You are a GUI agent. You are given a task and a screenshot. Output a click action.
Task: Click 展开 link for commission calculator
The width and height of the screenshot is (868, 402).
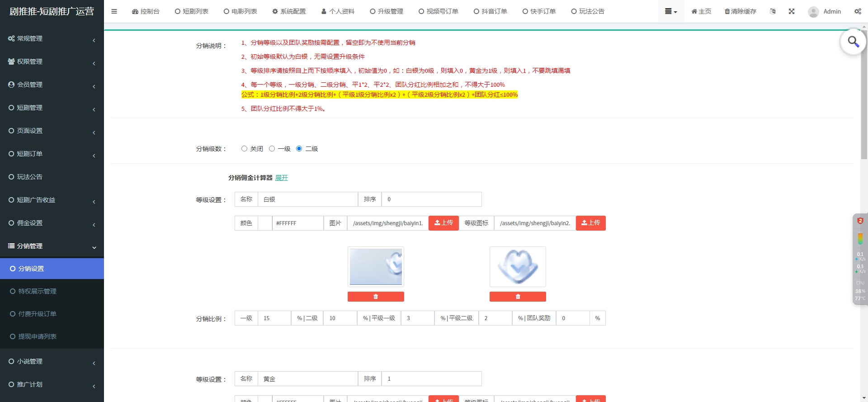281,178
